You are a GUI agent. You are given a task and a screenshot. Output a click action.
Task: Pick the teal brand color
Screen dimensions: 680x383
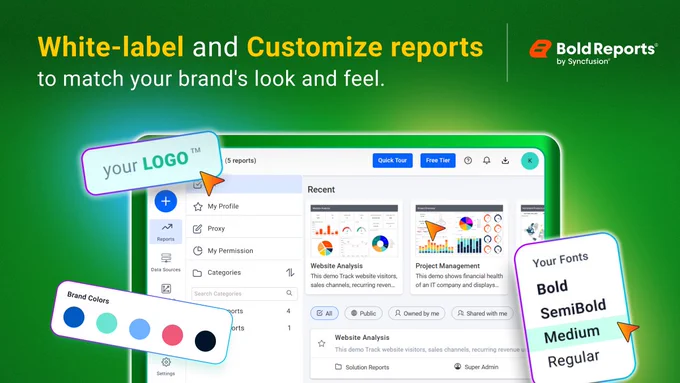107,323
